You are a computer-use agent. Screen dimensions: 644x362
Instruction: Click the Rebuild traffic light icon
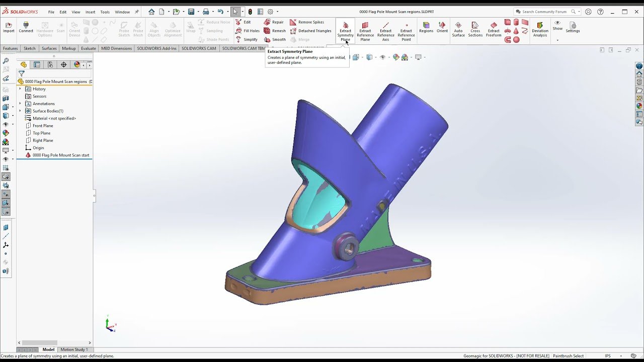[250, 12]
